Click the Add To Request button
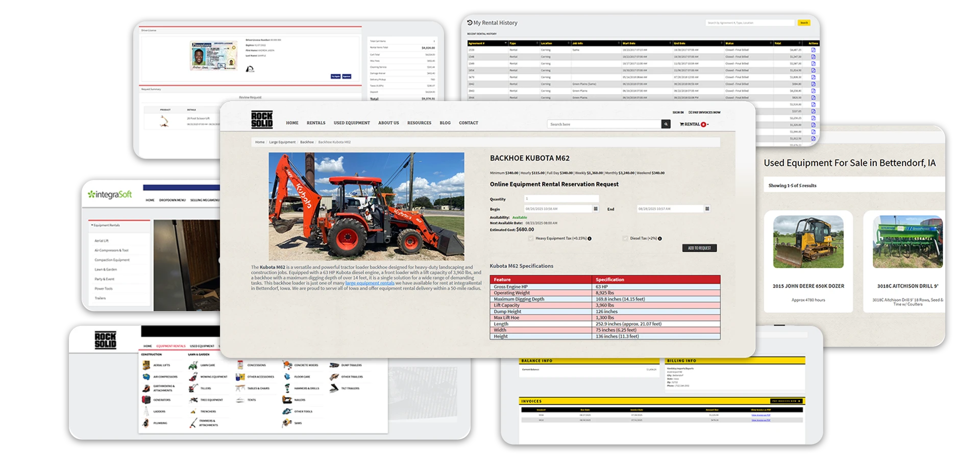The width and height of the screenshot is (980, 459). (x=699, y=248)
